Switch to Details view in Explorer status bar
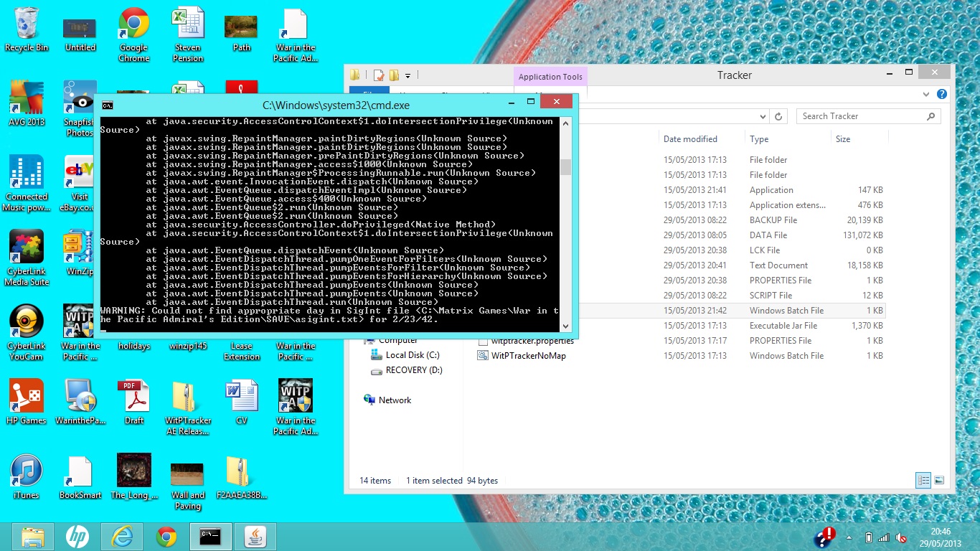Viewport: 980px width, 551px height. pyautogui.click(x=924, y=481)
